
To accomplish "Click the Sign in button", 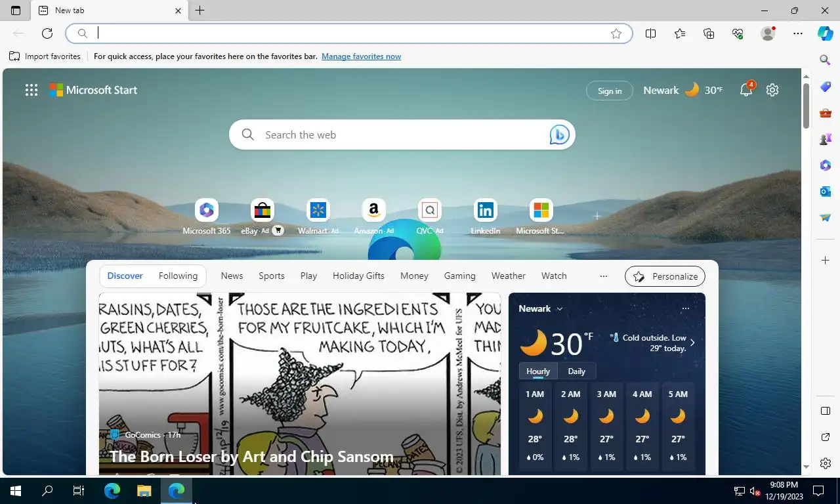I will [x=610, y=91].
